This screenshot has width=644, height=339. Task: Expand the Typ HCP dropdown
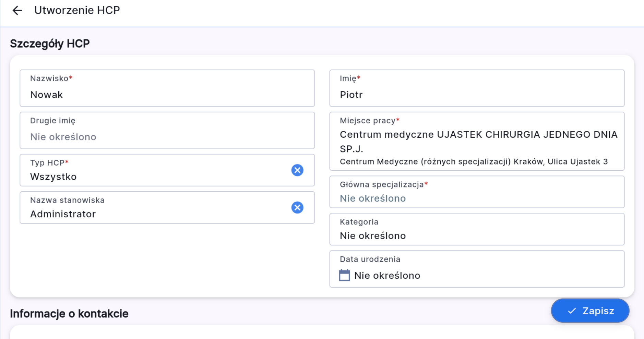154,177
